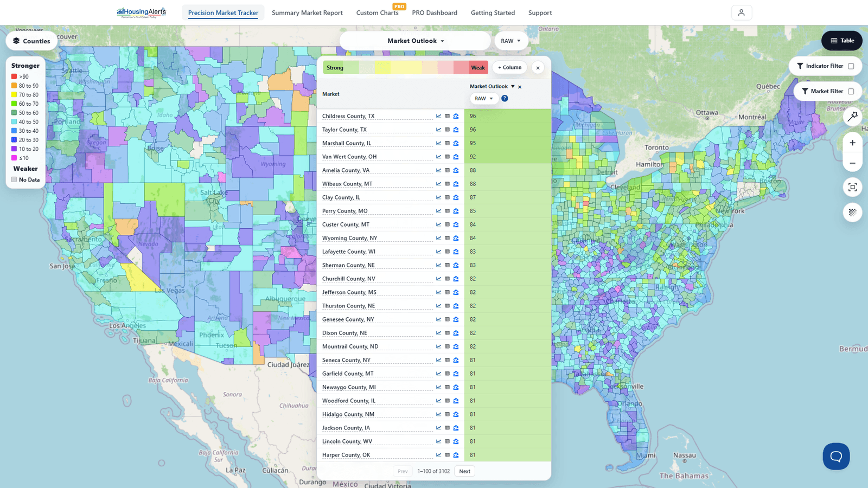The width and height of the screenshot is (868, 488).
Task: Click the value 95 for Marshall County
Action: click(x=473, y=143)
